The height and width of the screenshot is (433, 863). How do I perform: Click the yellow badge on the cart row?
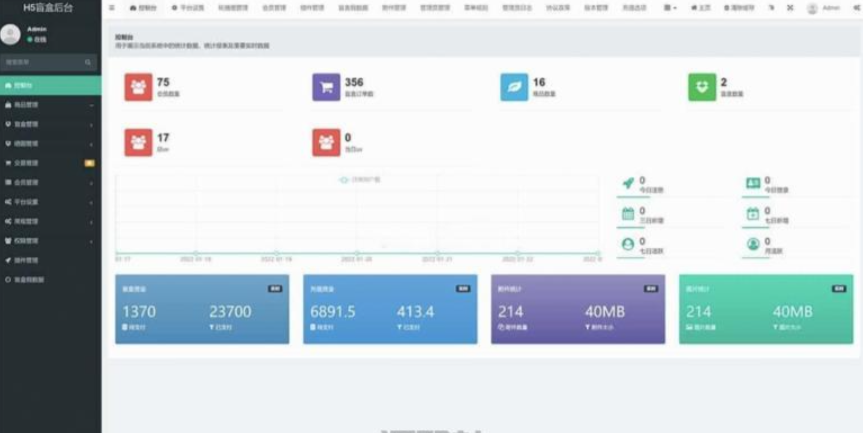point(89,163)
